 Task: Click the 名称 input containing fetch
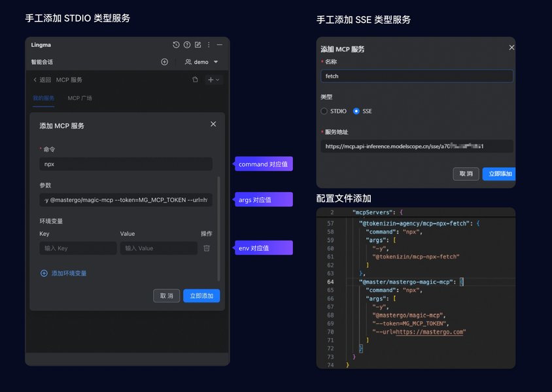416,76
